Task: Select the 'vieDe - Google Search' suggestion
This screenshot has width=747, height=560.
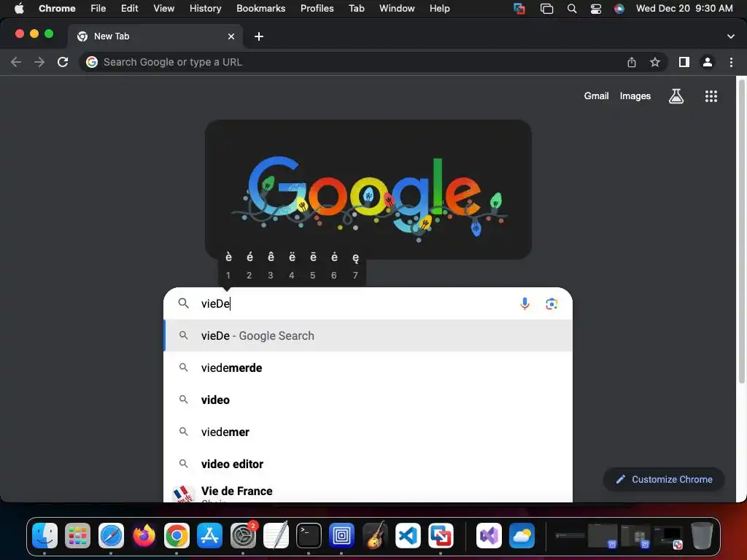Action: pyautogui.click(x=368, y=335)
